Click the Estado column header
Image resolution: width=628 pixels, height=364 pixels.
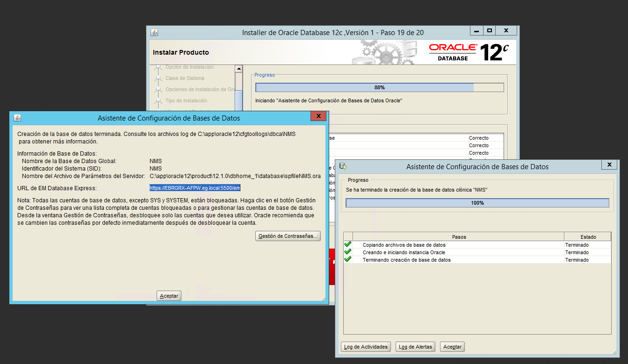(x=588, y=237)
